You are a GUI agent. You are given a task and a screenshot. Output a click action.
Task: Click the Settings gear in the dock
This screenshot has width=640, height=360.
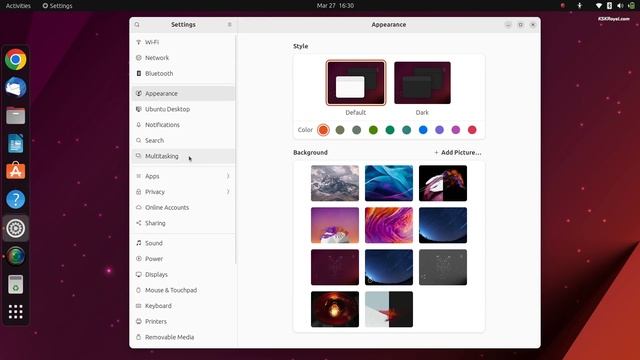(x=16, y=228)
